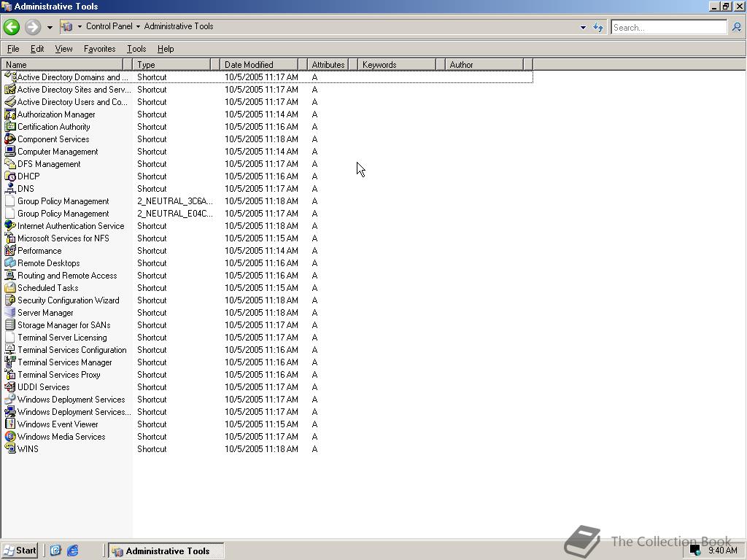Viewport: 747px width, 560px height.
Task: Expand the root breadcrumb dropdown arrow
Action: [x=80, y=27]
